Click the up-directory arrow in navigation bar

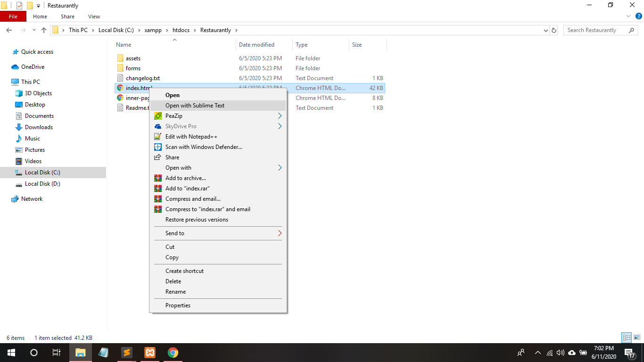point(44,30)
